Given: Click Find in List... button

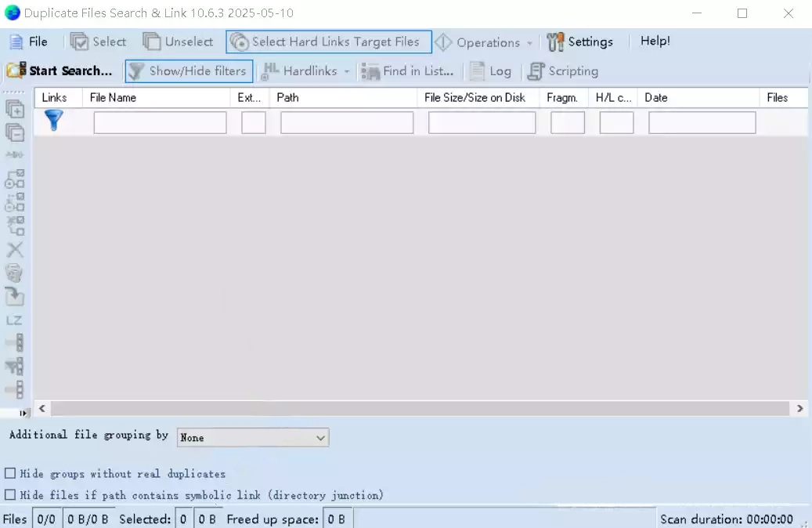Looking at the screenshot, I should (x=407, y=71).
